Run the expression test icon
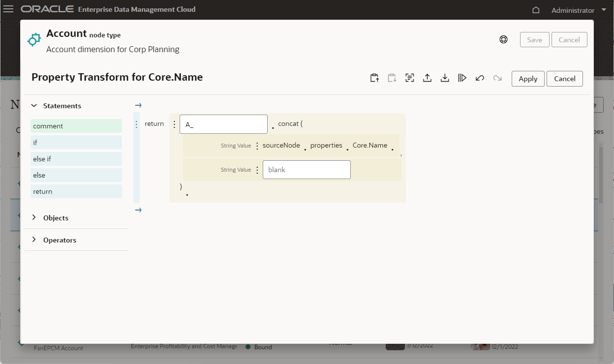614x364 pixels. pos(462,78)
